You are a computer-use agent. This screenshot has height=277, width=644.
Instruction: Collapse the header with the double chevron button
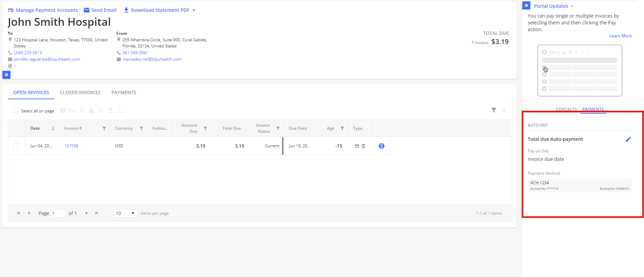coord(6,75)
